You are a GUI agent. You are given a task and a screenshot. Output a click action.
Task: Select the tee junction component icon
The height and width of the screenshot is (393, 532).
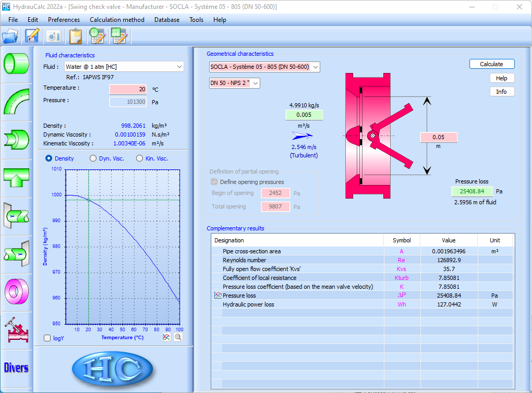[16, 178]
